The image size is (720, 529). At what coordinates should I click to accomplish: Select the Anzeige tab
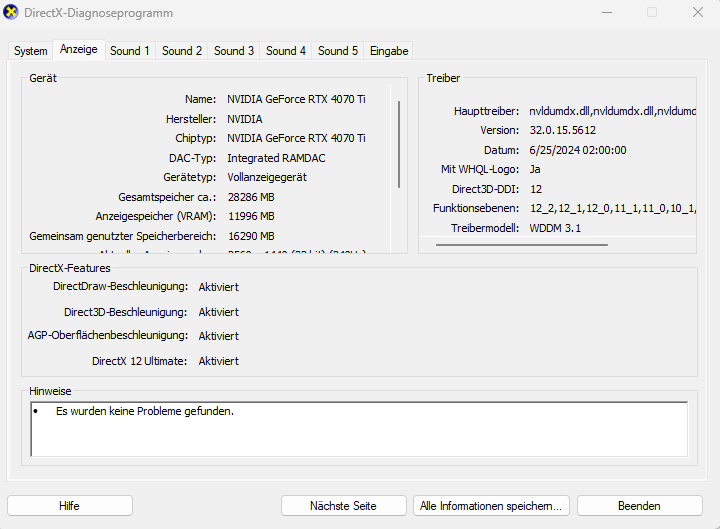(79, 49)
